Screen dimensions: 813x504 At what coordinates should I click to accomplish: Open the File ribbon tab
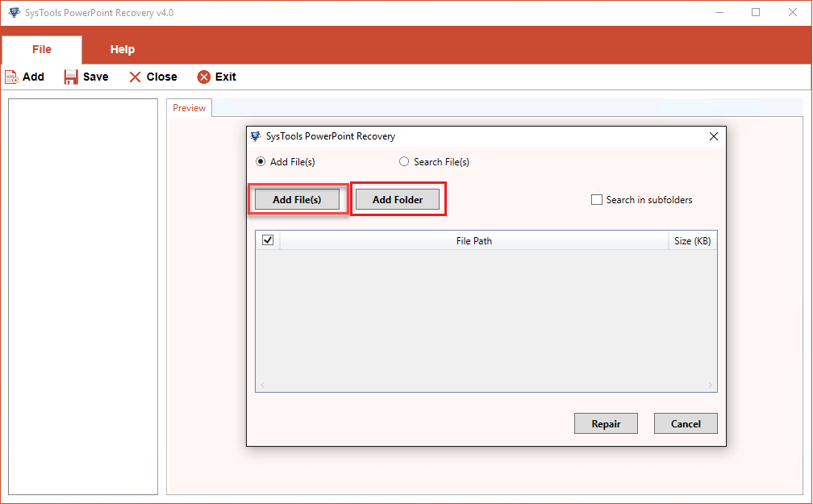41,49
